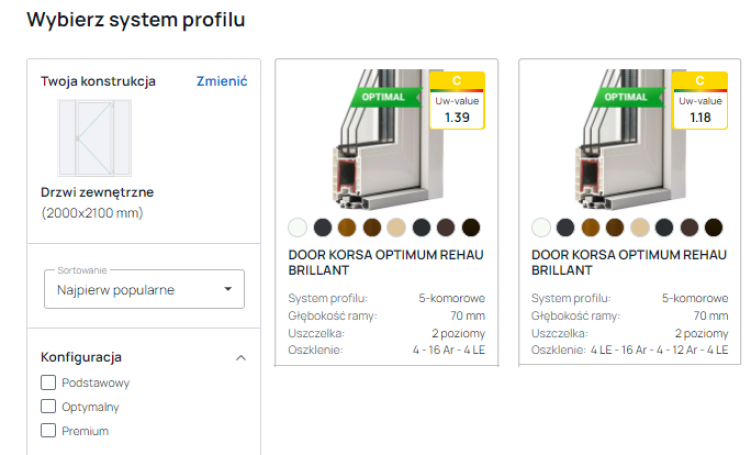Pick beige swatch on second product card
Image resolution: width=751 pixels, height=455 pixels.
pyautogui.click(x=640, y=227)
